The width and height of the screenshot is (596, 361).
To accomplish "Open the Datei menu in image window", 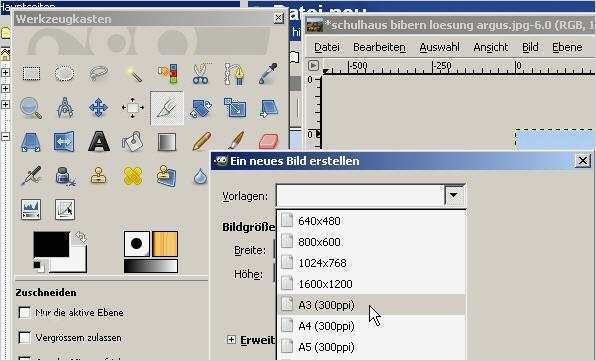I will [x=327, y=47].
